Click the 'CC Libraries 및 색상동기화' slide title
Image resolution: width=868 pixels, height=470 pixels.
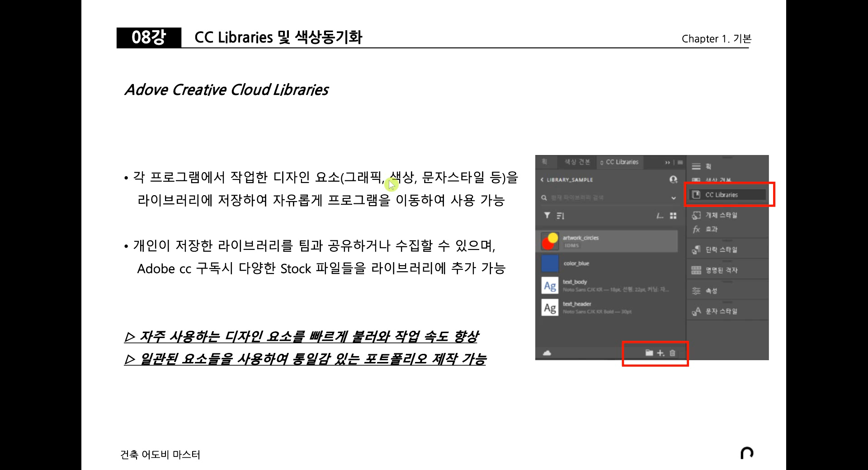[x=278, y=37]
